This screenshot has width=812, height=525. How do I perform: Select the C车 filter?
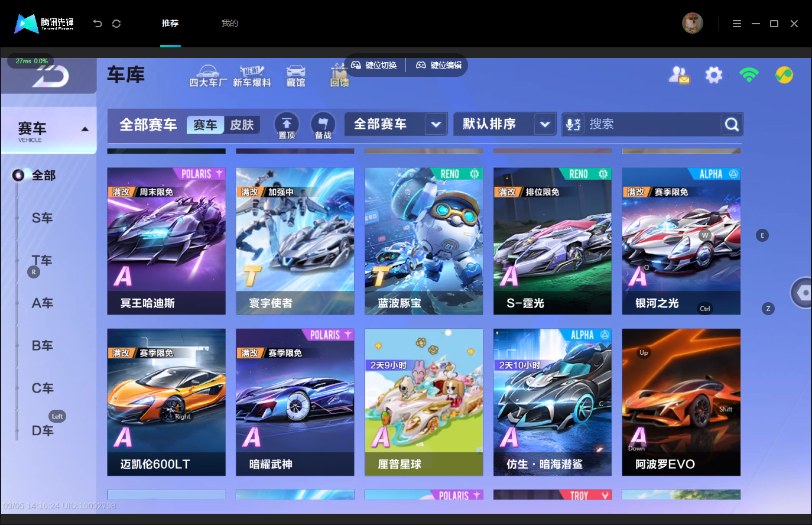pyautogui.click(x=42, y=388)
